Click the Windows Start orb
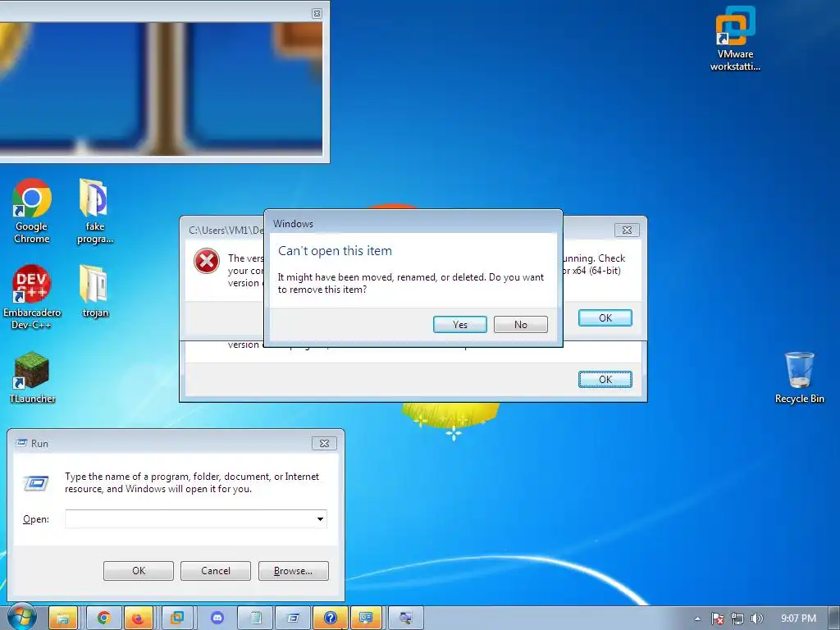This screenshot has width=840, height=630. click(21, 617)
